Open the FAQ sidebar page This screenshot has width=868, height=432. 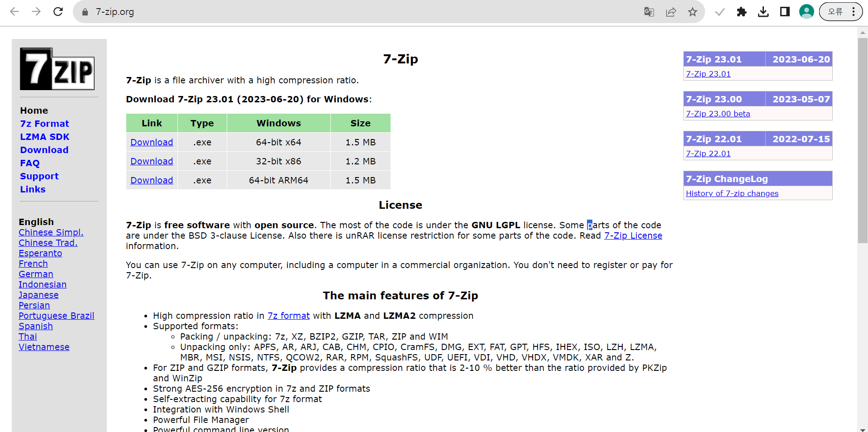[x=29, y=163]
